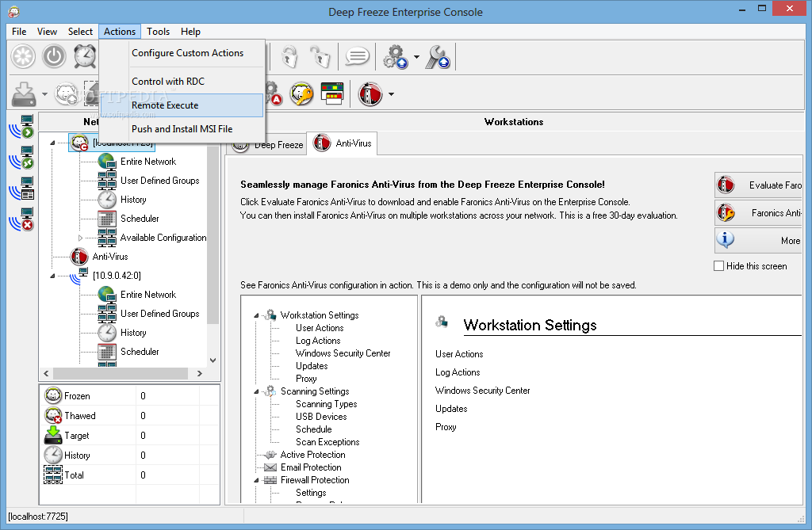The height and width of the screenshot is (530, 812).
Task: Switch to the Deep Freeze tab
Action: [x=268, y=146]
